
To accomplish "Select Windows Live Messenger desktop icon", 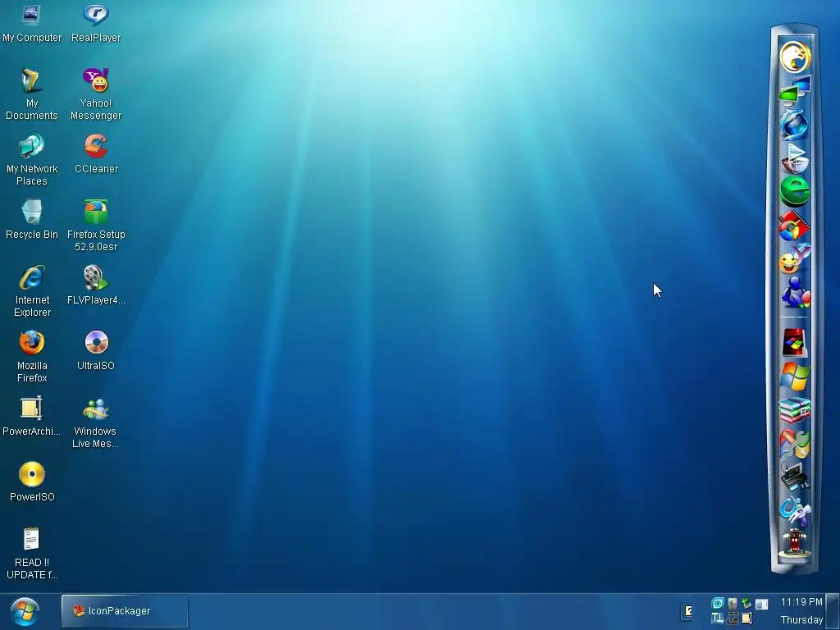I will click(x=96, y=422).
